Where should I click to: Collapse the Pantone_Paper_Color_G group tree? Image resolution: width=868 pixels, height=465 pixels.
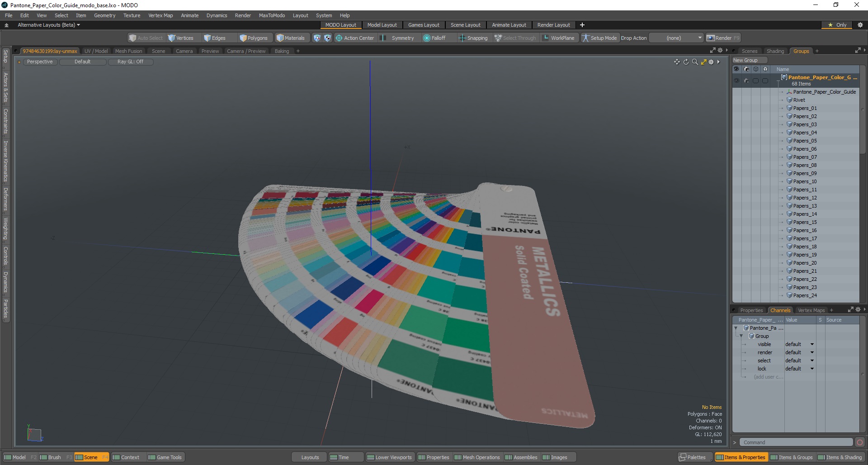(778, 81)
